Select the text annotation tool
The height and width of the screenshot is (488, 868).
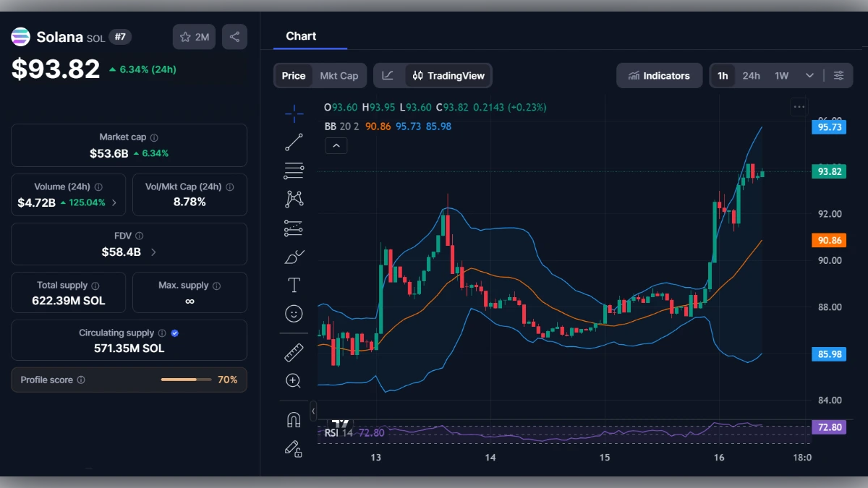coord(293,285)
